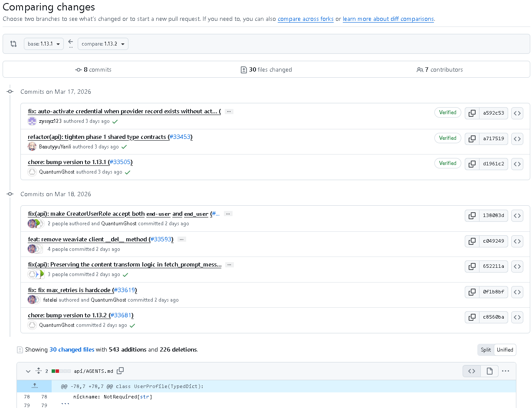
Task: Open pull request #33505 link
Action: pyautogui.click(x=120, y=162)
